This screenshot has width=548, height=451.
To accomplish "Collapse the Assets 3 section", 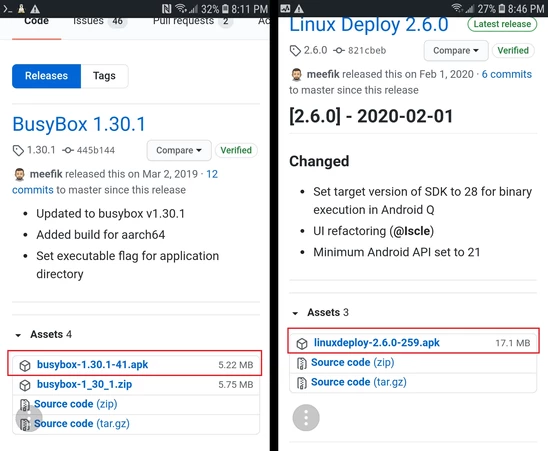I will [295, 313].
